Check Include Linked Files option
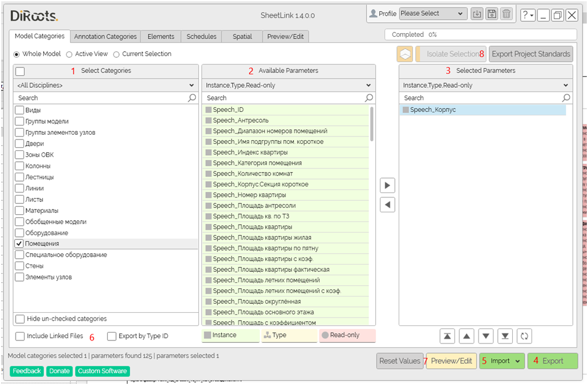This screenshot has width=588, height=385. tap(20, 336)
